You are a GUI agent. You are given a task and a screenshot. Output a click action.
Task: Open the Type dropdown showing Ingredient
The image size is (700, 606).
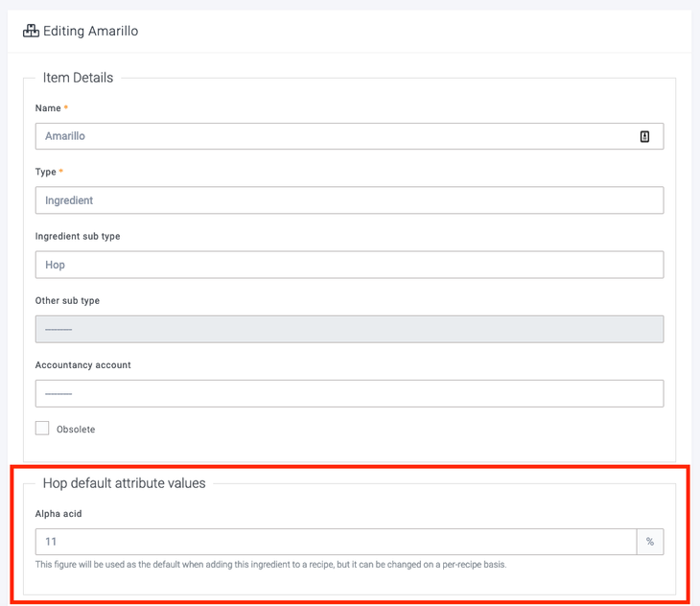pos(349,200)
